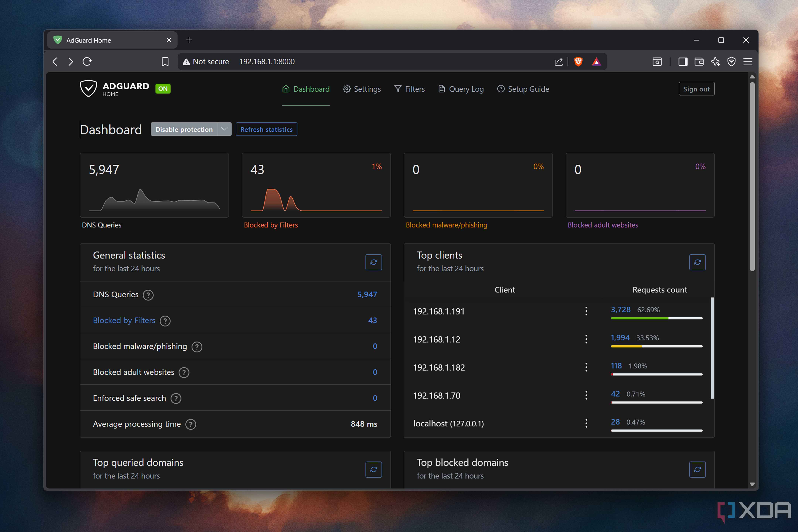Toggle the browser sidebar panel icon
This screenshot has width=798, height=532.
pyautogui.click(x=683, y=61)
